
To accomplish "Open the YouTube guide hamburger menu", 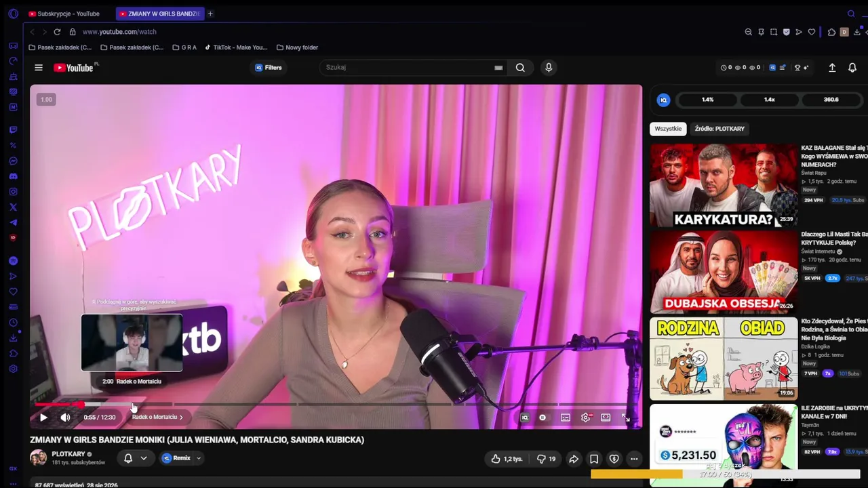I will coord(39,68).
